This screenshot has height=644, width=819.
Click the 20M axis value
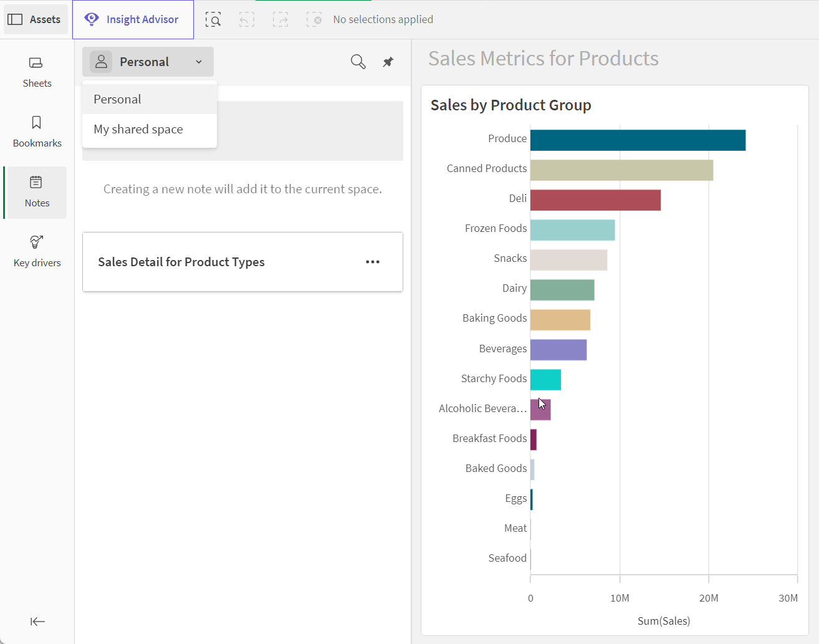(x=709, y=598)
